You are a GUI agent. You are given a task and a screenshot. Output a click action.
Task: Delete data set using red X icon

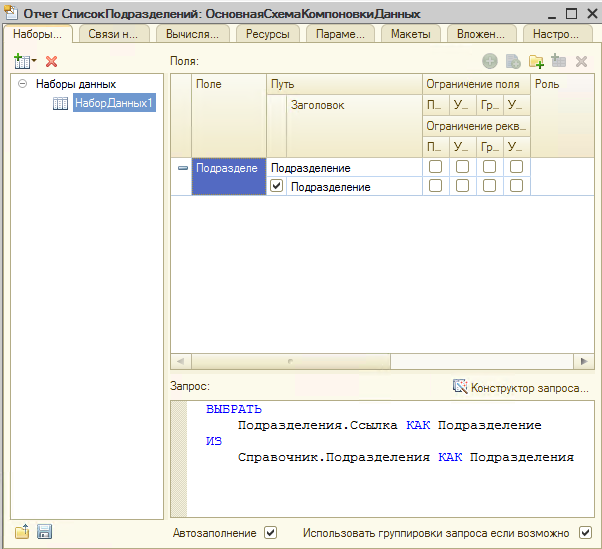52,62
